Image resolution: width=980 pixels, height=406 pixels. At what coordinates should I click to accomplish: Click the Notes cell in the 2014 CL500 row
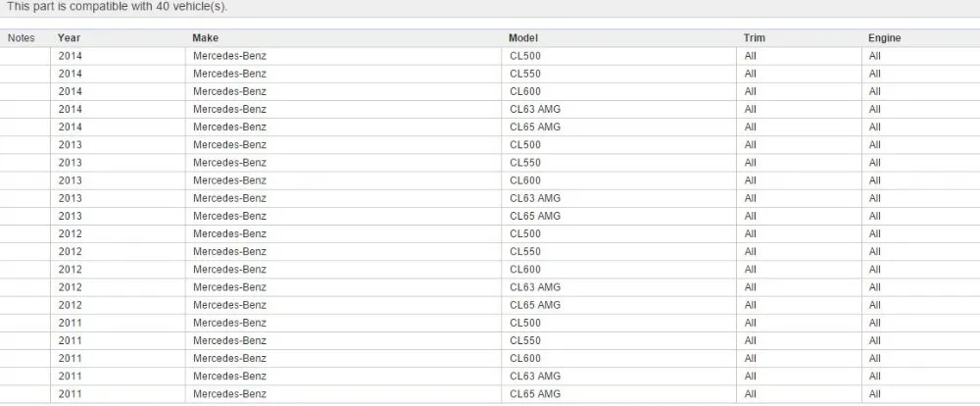click(x=25, y=56)
